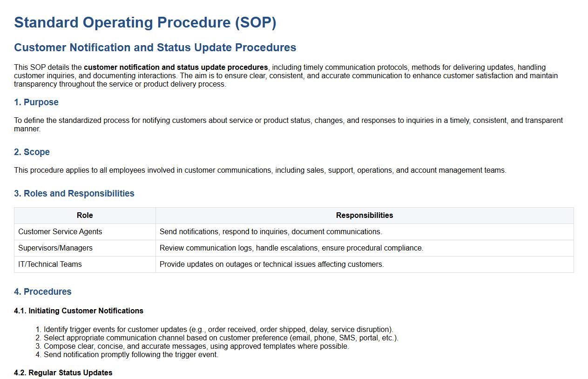Image resolution: width=588 pixels, height=379 pixels.
Task: Select the 'IT/Technical Teams' table cell
Action: 50,264
